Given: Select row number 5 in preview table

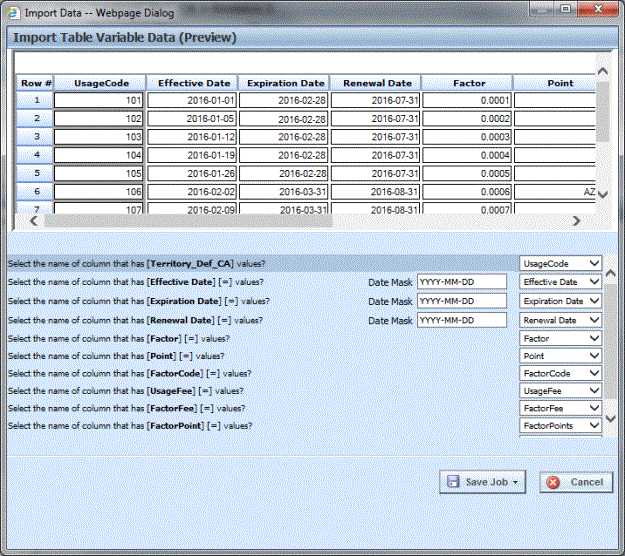Looking at the screenshot, I should tap(36, 173).
